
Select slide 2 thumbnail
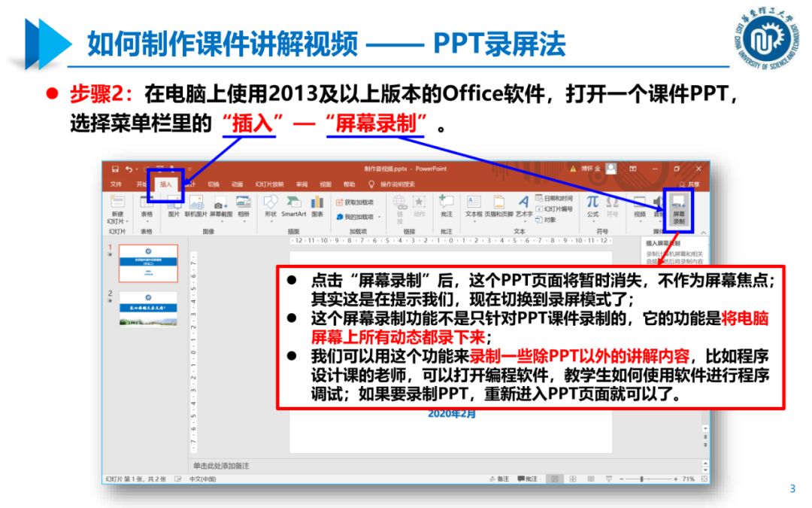point(148,309)
